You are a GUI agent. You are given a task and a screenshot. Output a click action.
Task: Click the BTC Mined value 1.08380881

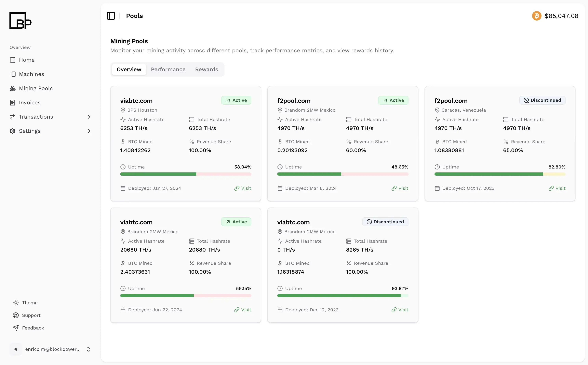point(449,150)
